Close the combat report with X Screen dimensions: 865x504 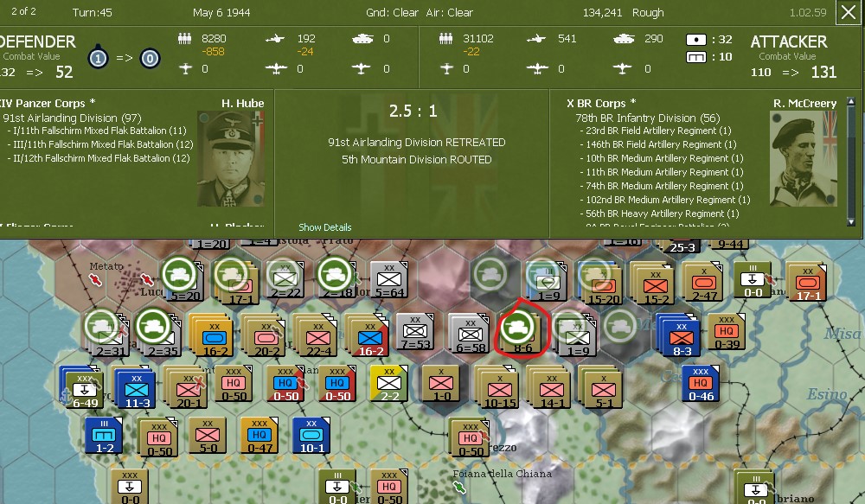click(x=849, y=12)
